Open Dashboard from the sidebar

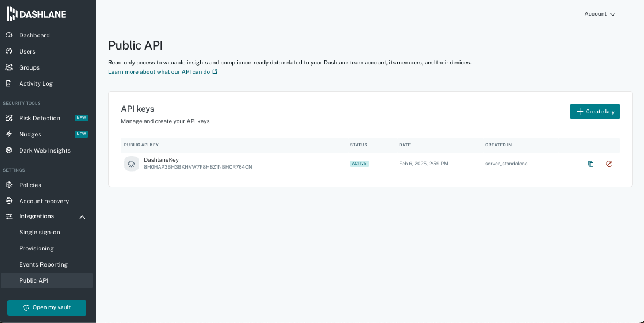pos(34,35)
